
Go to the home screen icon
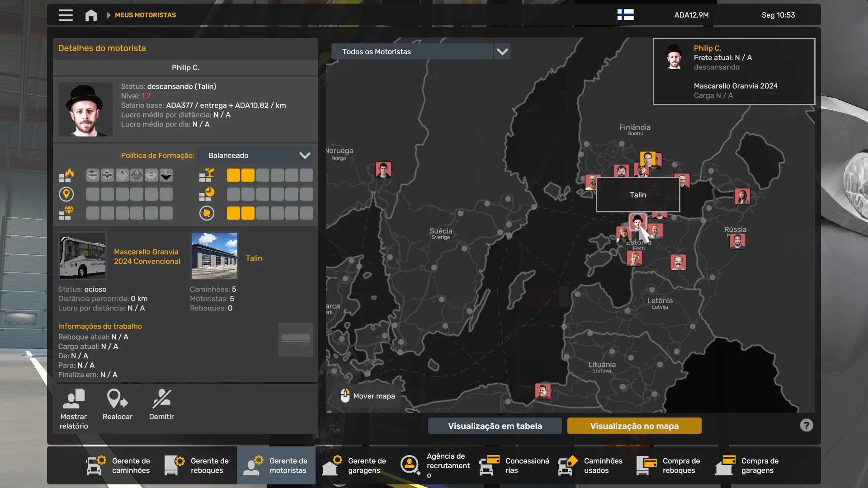pyautogui.click(x=91, y=15)
